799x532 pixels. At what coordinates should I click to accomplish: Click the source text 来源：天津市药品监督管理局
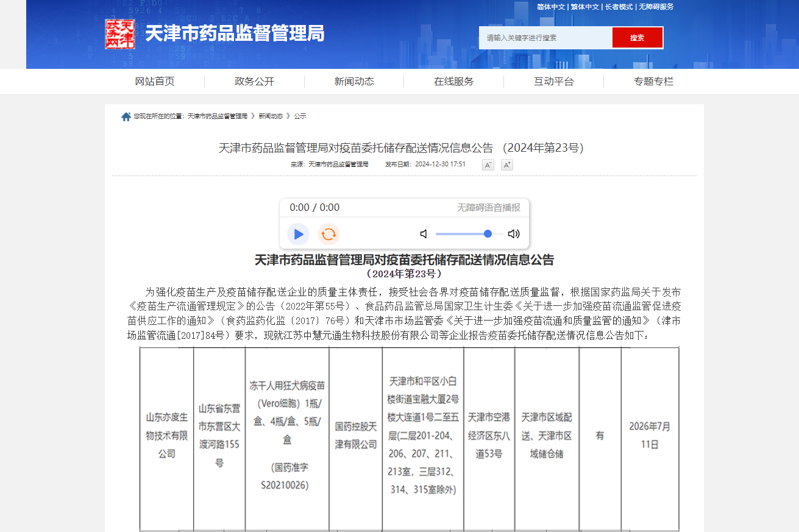pos(330,165)
